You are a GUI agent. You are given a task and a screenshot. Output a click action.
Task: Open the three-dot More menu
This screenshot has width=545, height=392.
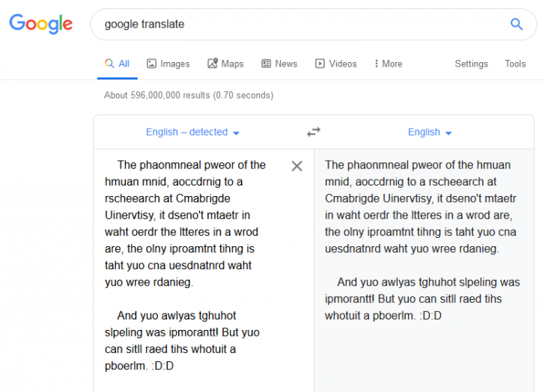tap(389, 64)
